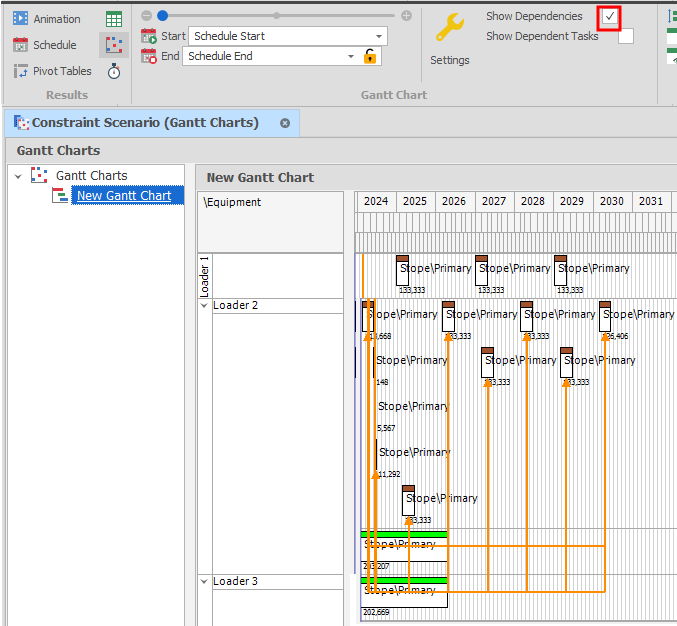
Task: Uncheck Show Dependencies checkbox
Action: (x=610, y=17)
